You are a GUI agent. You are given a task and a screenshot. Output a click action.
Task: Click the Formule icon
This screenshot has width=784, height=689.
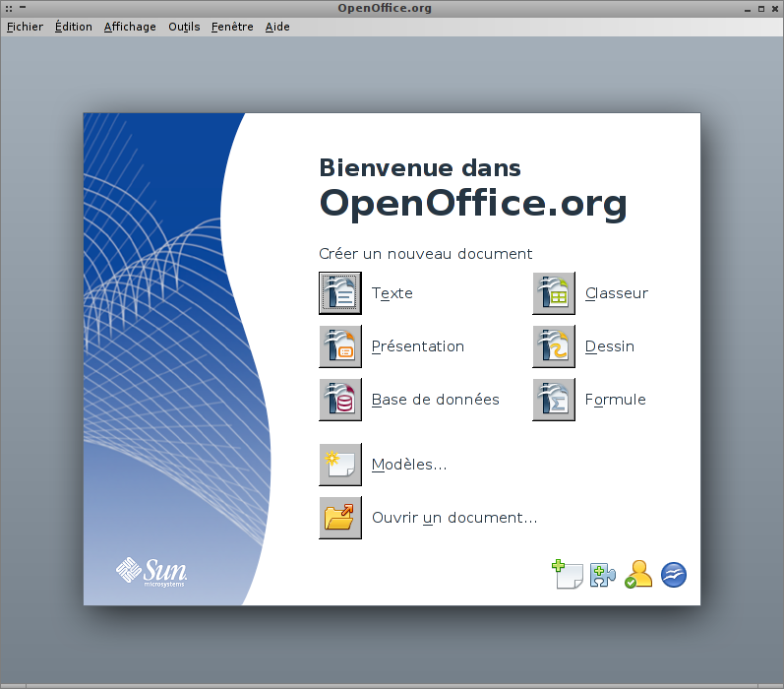[554, 400]
